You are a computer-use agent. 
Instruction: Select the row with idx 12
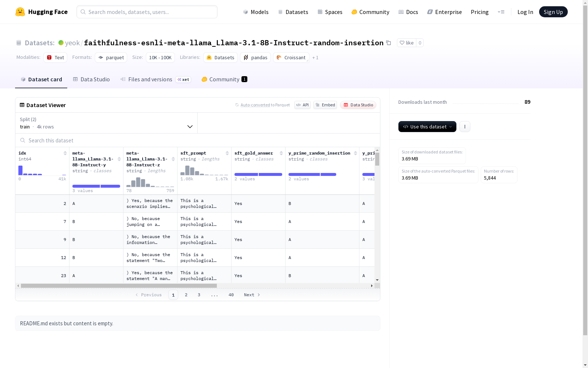click(x=195, y=258)
